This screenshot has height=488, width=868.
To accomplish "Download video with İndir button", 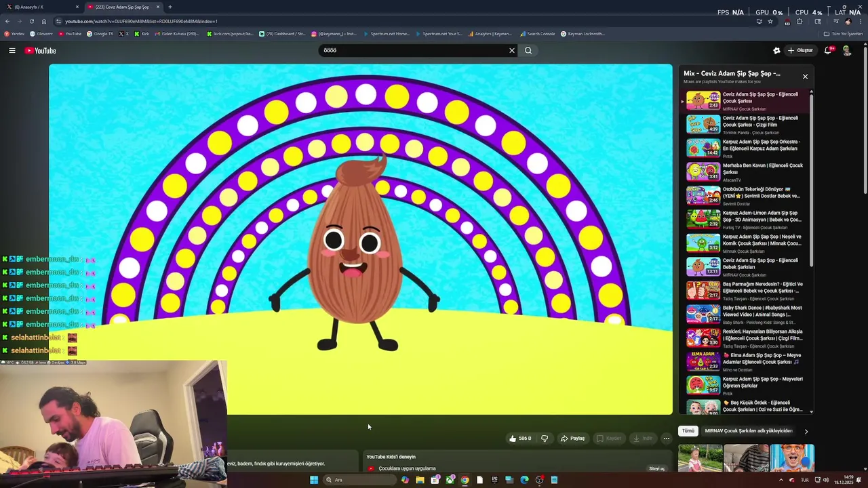I will click(x=642, y=439).
